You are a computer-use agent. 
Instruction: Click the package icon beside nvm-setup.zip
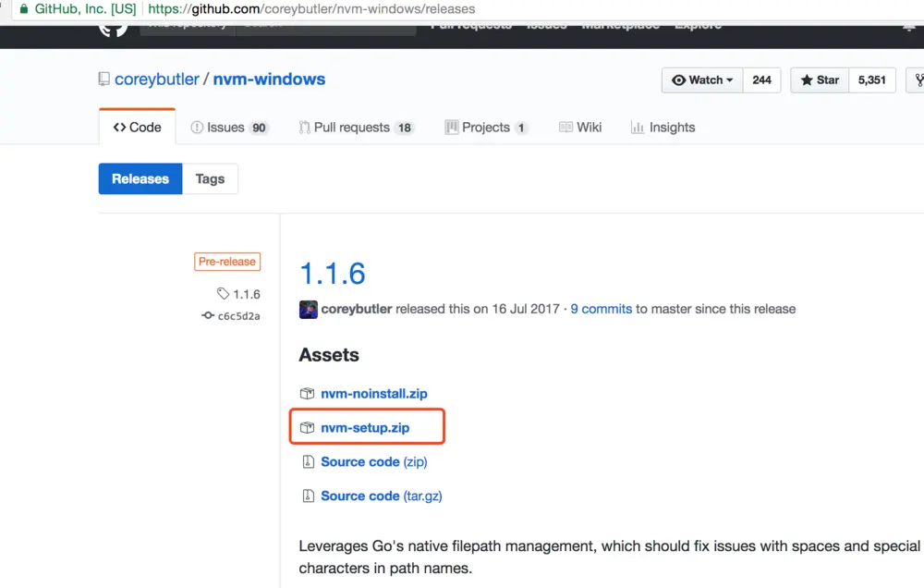tap(307, 427)
